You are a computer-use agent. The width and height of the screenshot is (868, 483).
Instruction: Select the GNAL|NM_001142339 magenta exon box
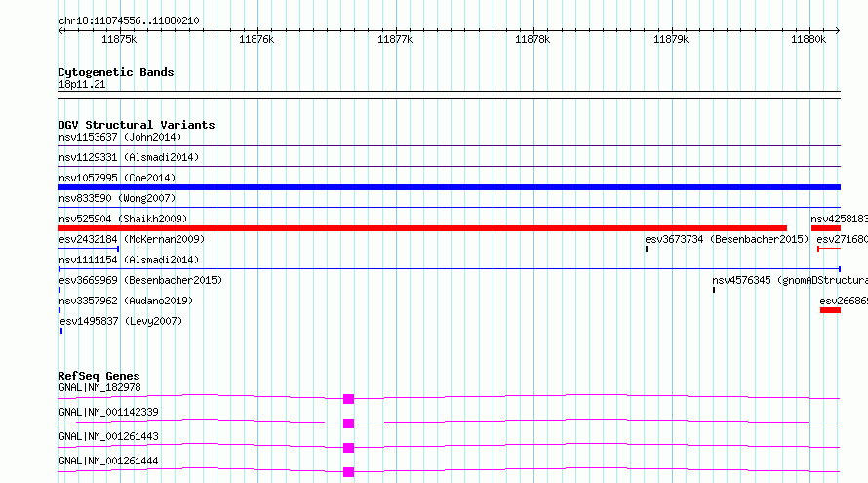click(x=349, y=423)
